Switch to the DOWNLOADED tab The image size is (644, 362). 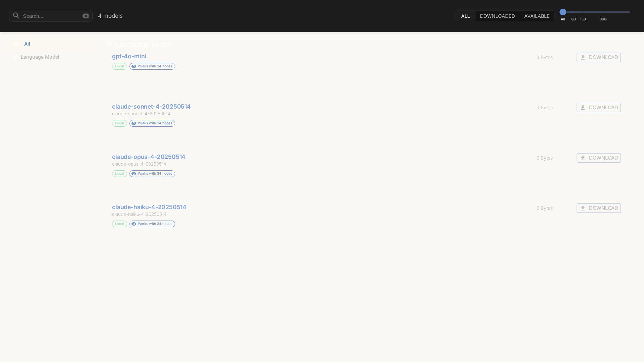click(497, 16)
